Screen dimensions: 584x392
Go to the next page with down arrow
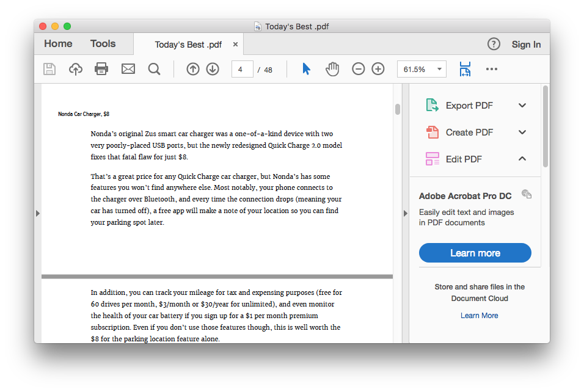212,69
